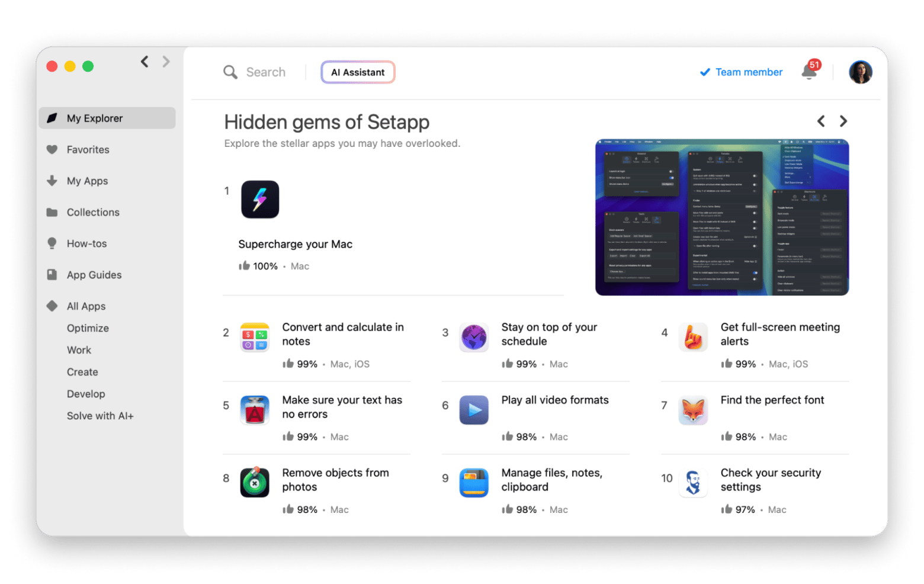Screen dimensions: 924x584
Task: Open Find the perfect font
Action: [x=772, y=400]
